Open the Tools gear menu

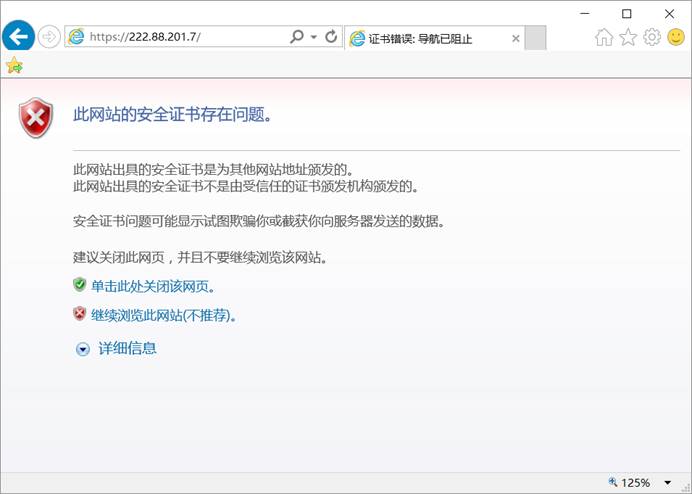pyautogui.click(x=652, y=37)
